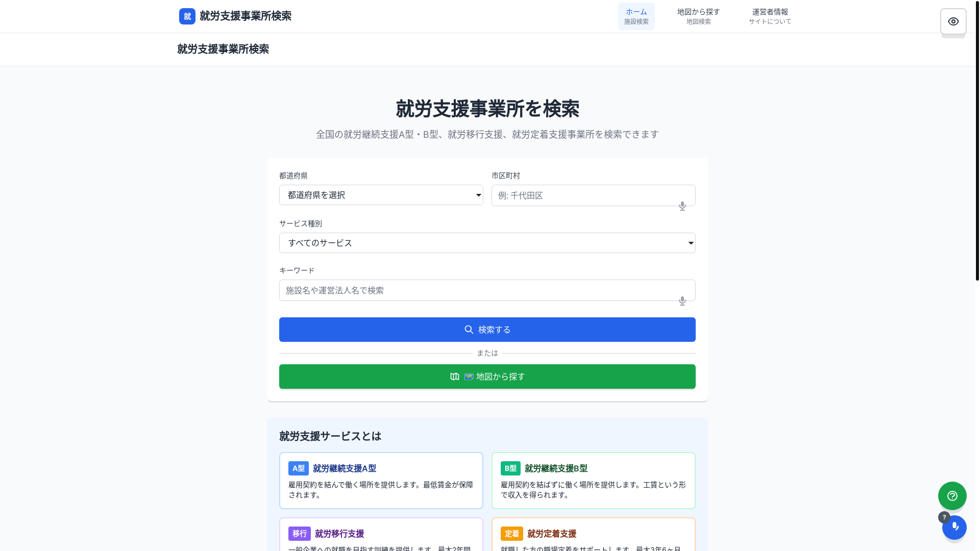
Task: Click blue microphone floating voice button
Action: click(x=954, y=527)
